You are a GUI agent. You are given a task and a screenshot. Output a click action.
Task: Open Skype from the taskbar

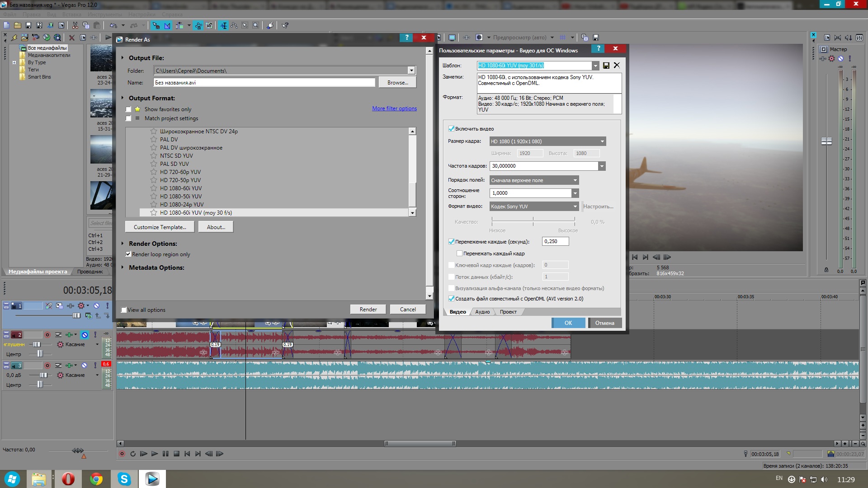pyautogui.click(x=124, y=479)
